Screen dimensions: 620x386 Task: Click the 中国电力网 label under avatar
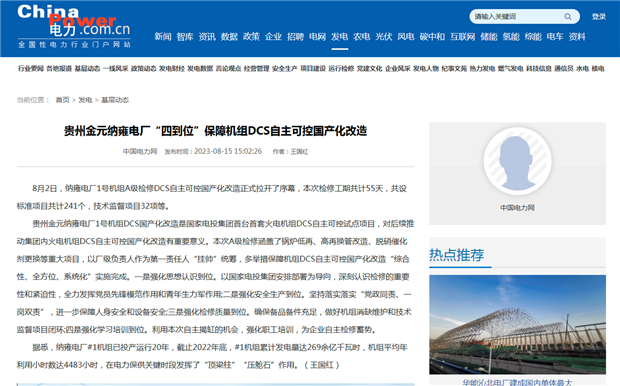coord(517,208)
